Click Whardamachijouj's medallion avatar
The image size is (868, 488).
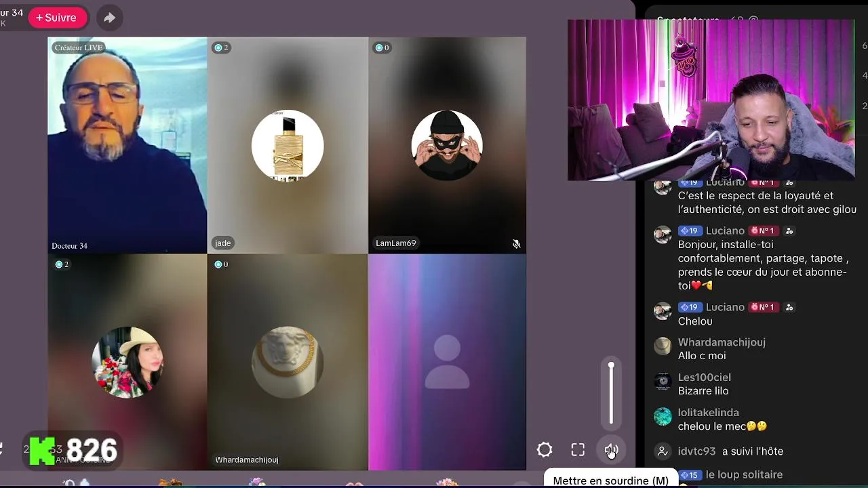point(288,362)
